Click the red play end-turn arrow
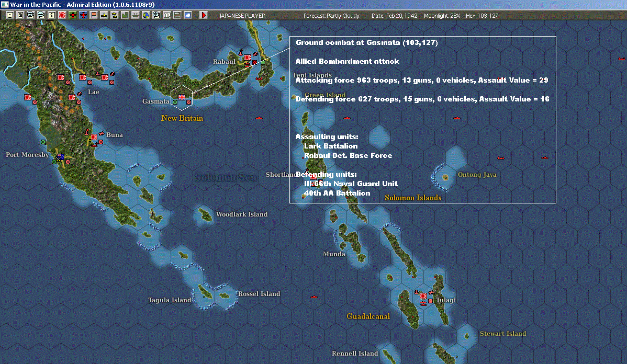Screen dimensions: 627x364 [204, 15]
